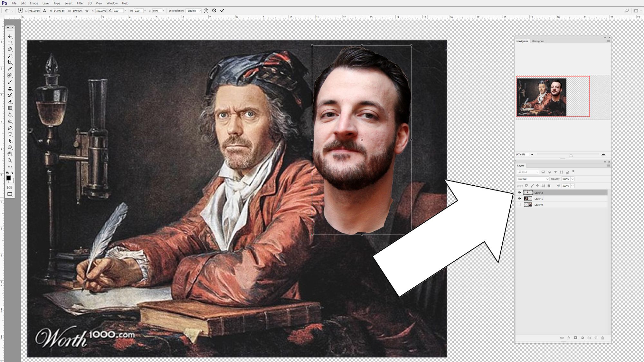Open the Filter menu
The width and height of the screenshot is (644, 362).
pyautogui.click(x=80, y=3)
